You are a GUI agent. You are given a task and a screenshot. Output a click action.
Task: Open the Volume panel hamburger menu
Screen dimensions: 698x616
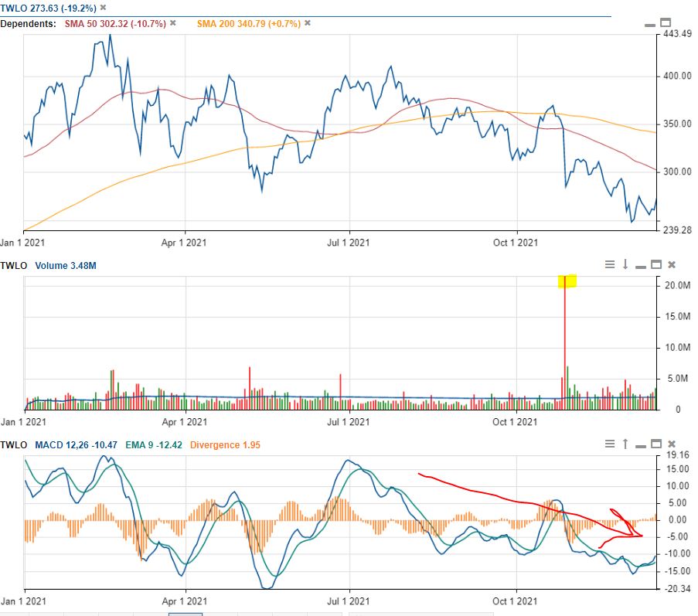tap(610, 264)
